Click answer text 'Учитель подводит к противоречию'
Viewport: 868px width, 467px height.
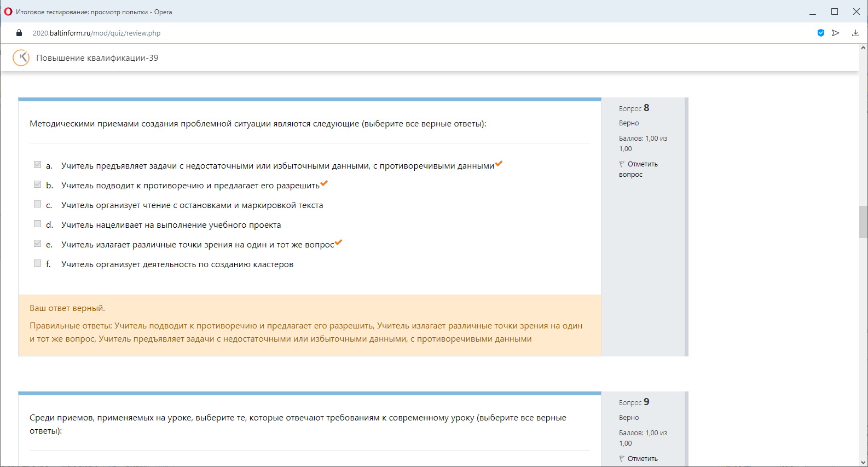pos(190,186)
